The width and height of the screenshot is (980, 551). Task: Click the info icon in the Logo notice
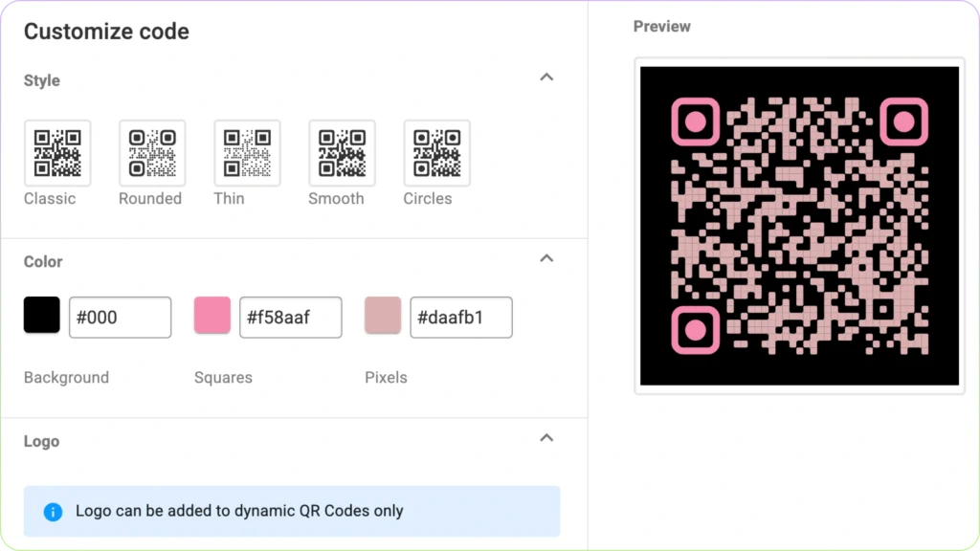[x=53, y=511]
